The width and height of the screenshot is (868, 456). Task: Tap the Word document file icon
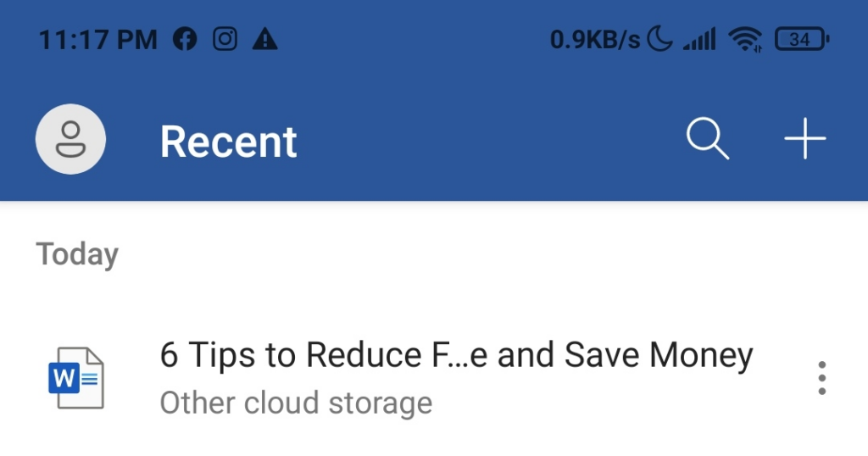75,378
